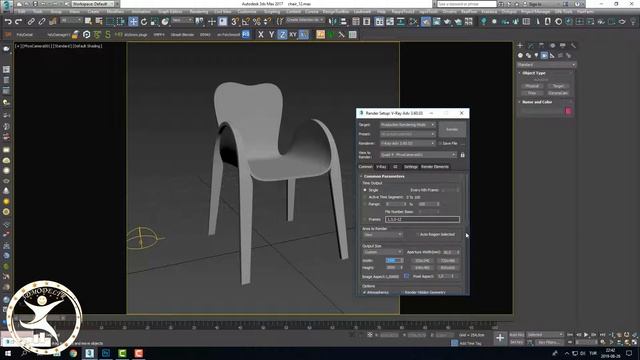The image size is (640, 360).
Task: Click the Undo arrow icon
Action: (x=8, y=22)
